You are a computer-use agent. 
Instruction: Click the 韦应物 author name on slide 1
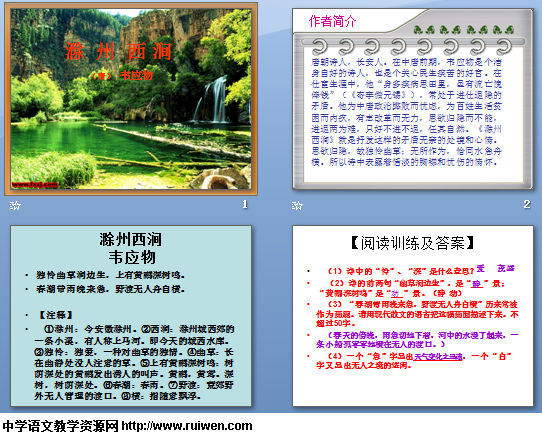click(136, 75)
